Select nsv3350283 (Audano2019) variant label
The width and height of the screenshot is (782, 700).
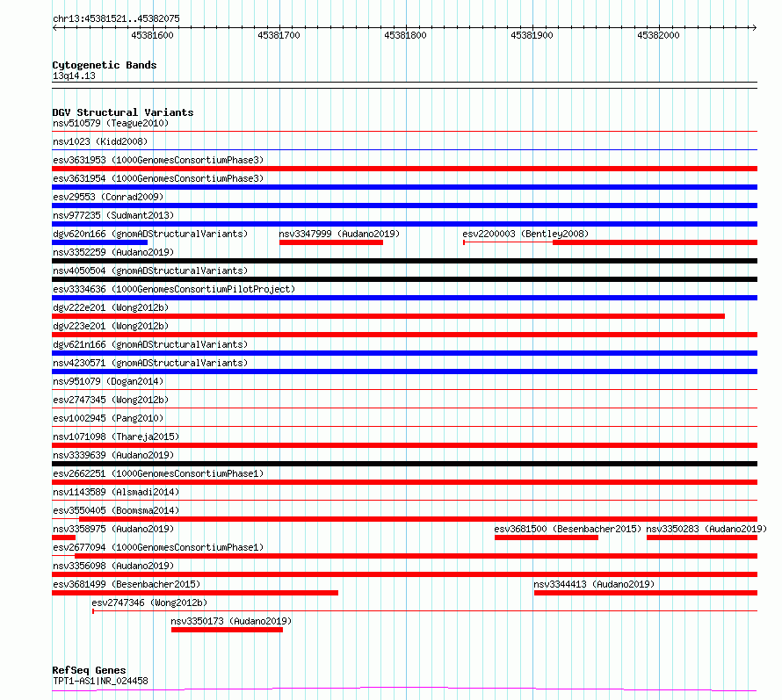706,529
